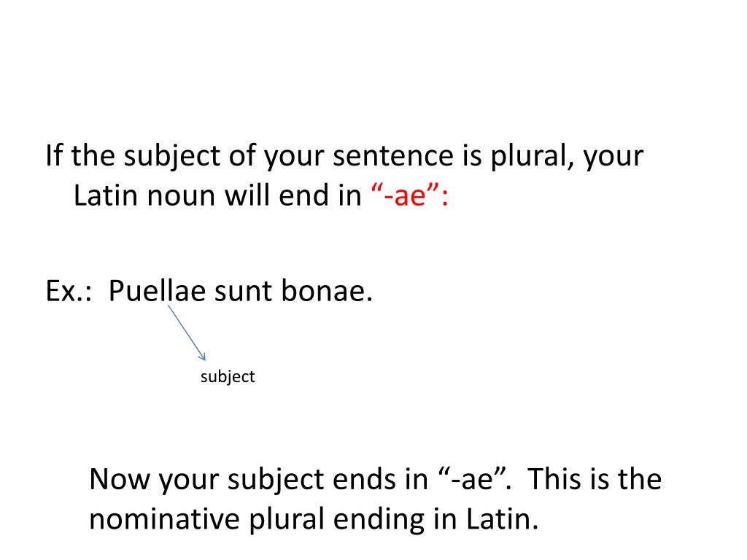Click the 'Ex.:' example prefix
747x560 pixels.
click(69, 291)
